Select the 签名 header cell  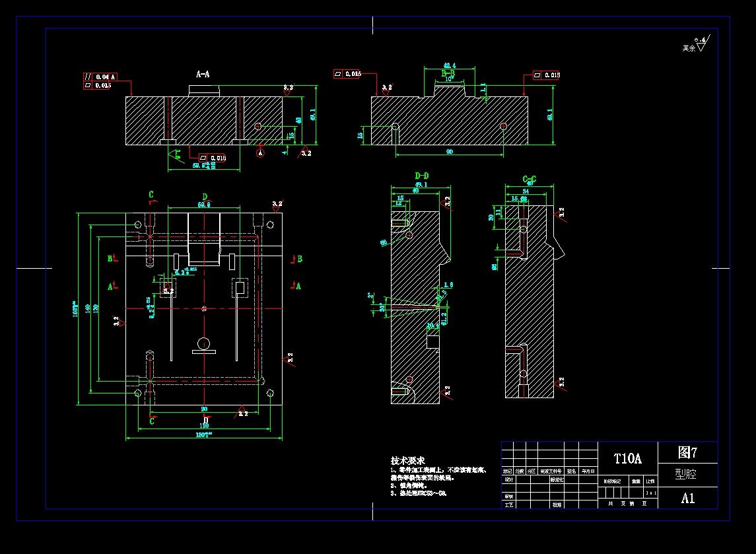(x=571, y=471)
